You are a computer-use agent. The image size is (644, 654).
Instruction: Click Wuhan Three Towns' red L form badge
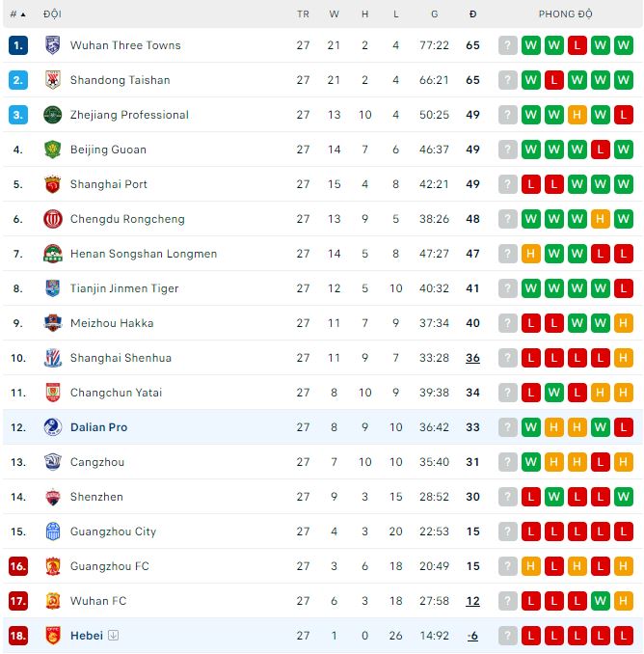click(577, 45)
